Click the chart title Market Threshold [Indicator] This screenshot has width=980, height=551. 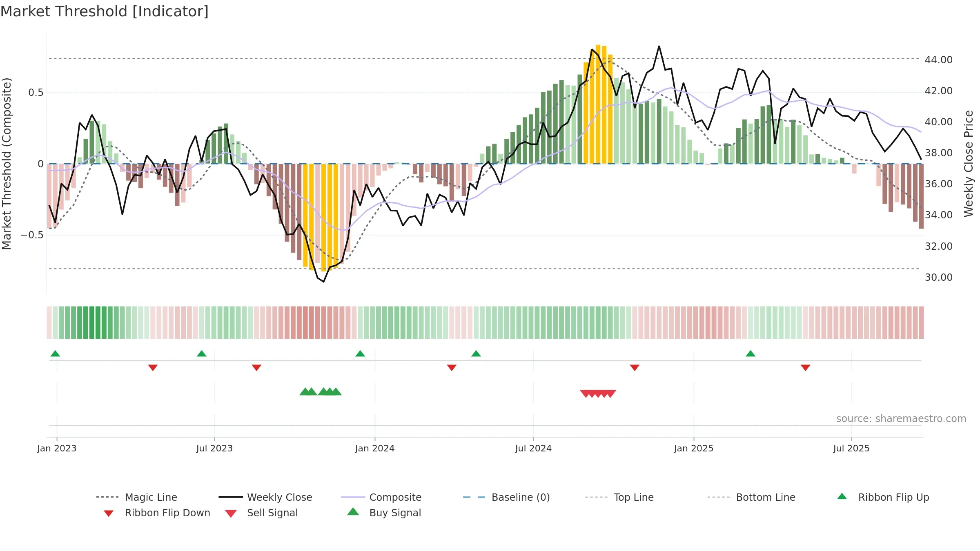(x=105, y=11)
